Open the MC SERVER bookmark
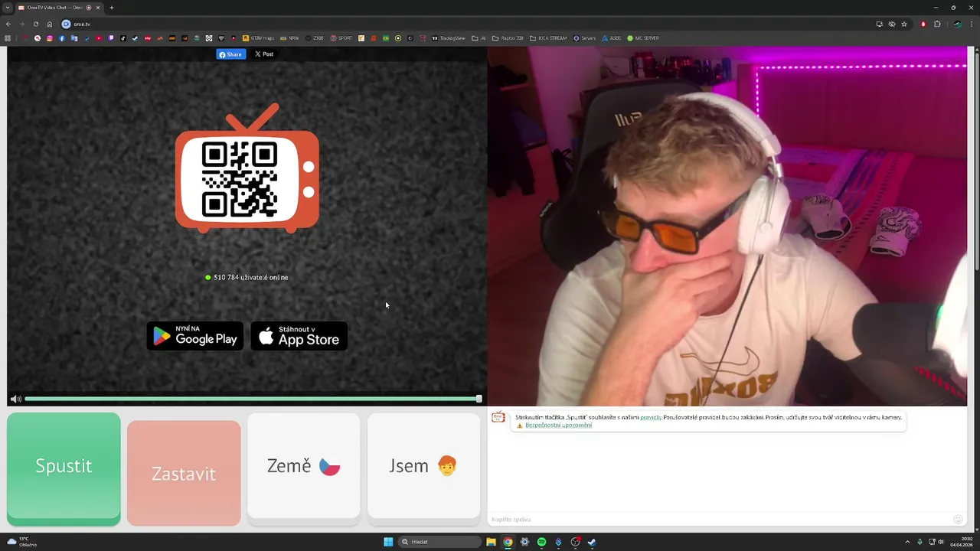980x551 pixels. point(643,38)
